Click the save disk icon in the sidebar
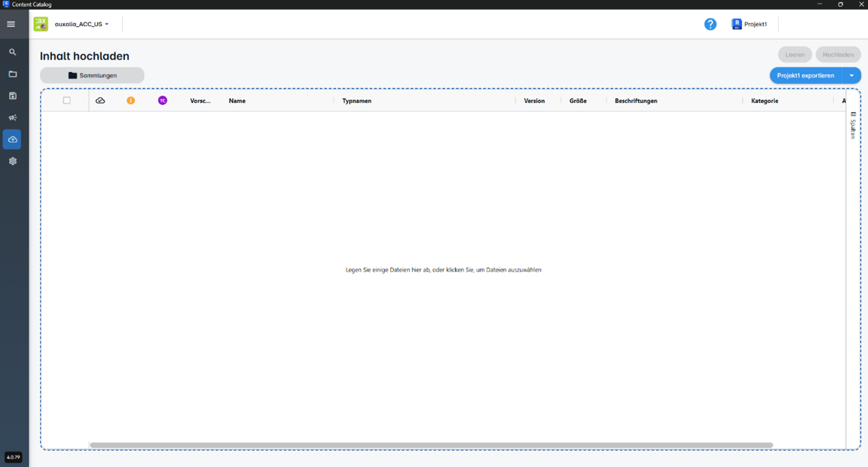 click(x=12, y=96)
